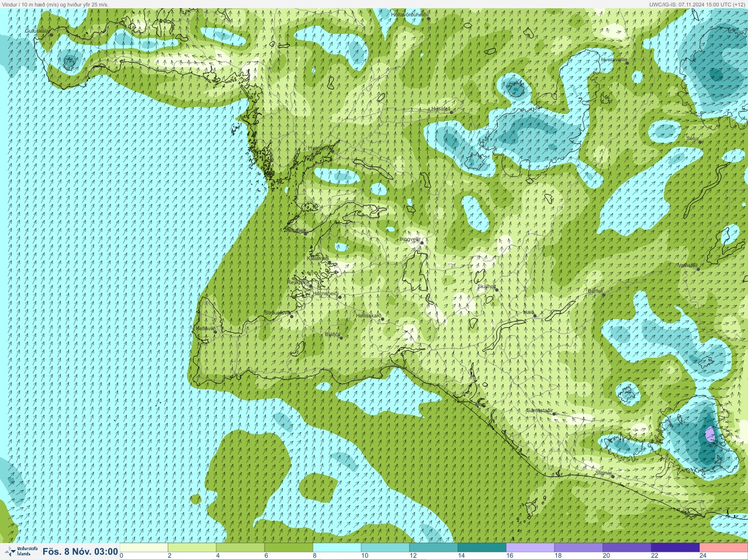This screenshot has height=560, width=748.
Task: Click the 2–4 m/s light green legend swatch
Action: [x=192, y=548]
